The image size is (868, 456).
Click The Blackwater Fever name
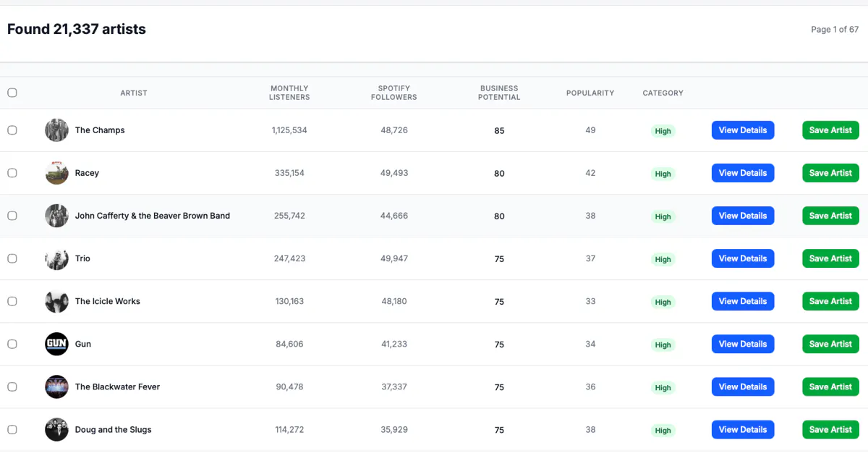pyautogui.click(x=117, y=387)
